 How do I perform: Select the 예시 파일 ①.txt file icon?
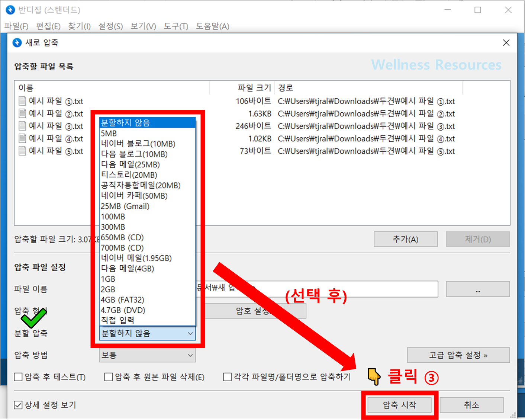coord(22,101)
